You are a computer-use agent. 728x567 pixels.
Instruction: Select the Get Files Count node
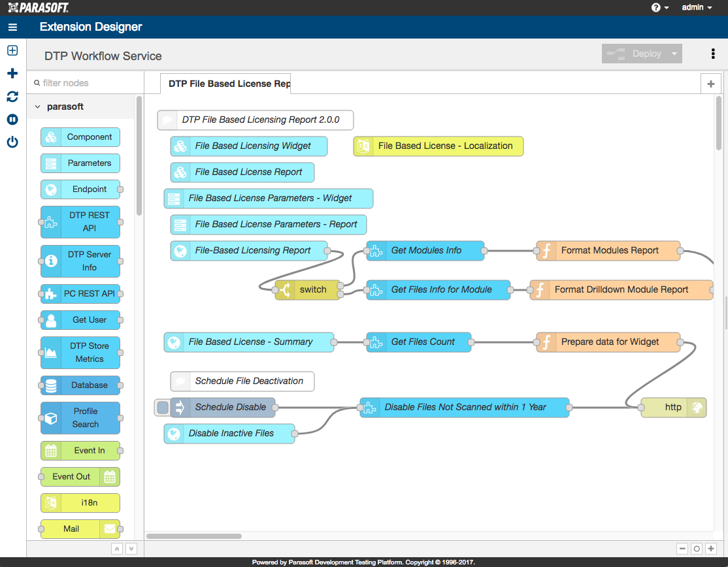419,342
